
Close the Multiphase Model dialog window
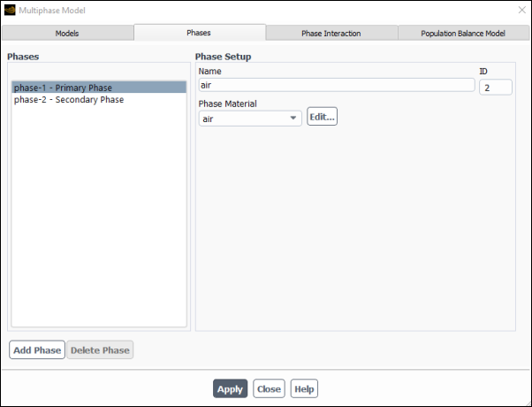(521, 11)
